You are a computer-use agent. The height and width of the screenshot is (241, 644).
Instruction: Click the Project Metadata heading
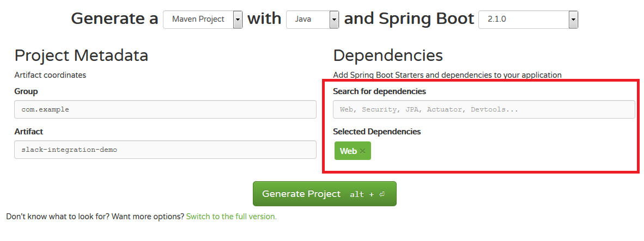click(x=81, y=55)
